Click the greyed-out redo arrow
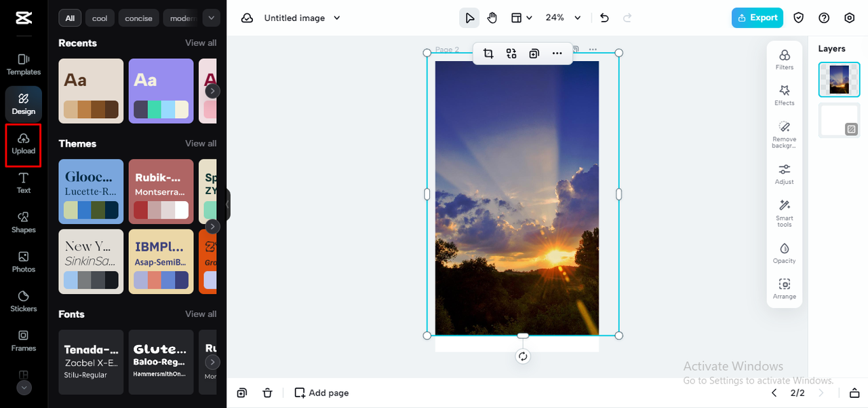868x408 pixels. (627, 18)
